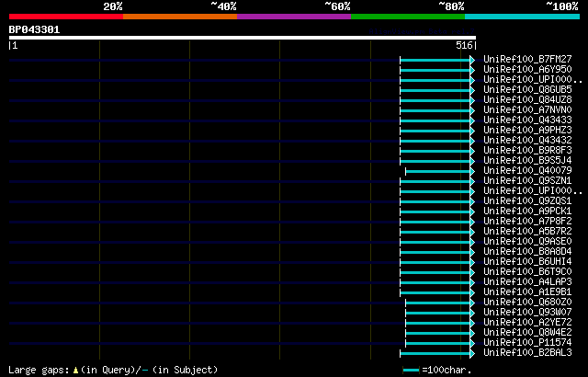Select the UniRef100_Q40079 label
588x377 pixels.
[x=527, y=171]
